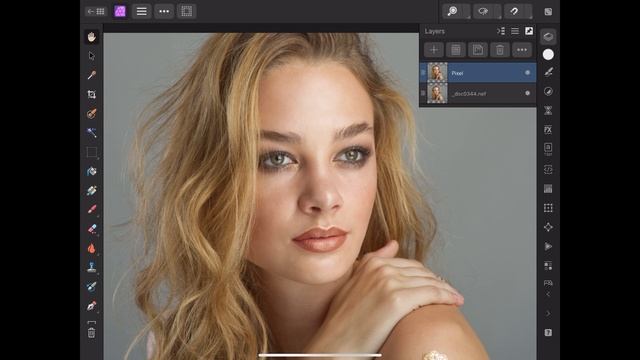Click the _dsc0344.nef layer thumbnail
This screenshot has width=640, height=360.
[x=437, y=93]
